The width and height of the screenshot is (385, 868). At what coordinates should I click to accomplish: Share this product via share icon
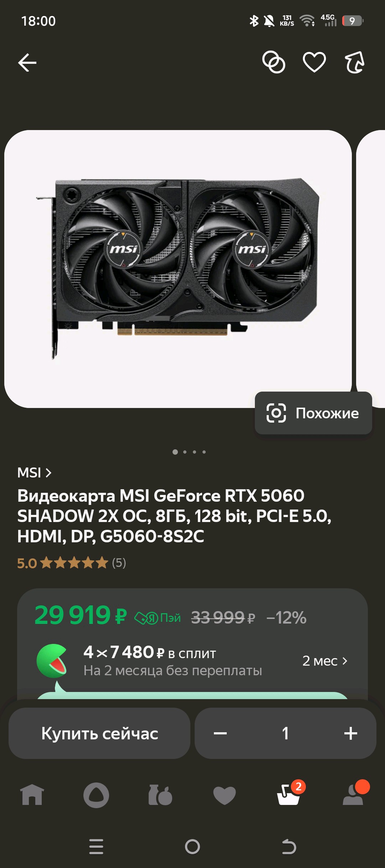pos(355,62)
